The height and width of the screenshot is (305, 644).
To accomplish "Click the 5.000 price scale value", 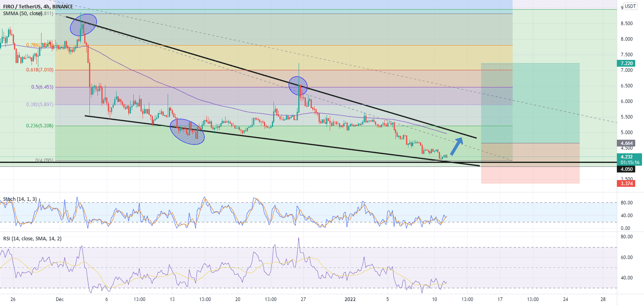I will pos(626,132).
